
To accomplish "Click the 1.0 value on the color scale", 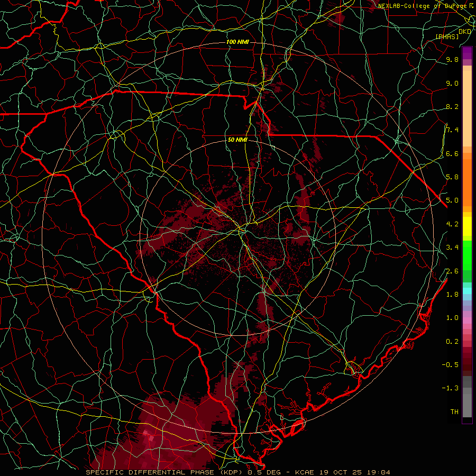I will [452, 318].
